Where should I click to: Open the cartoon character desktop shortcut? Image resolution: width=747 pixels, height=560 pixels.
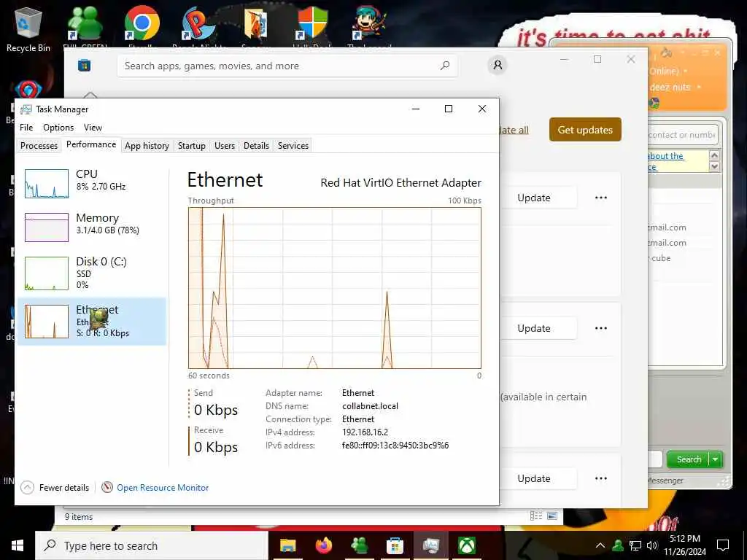369,23
